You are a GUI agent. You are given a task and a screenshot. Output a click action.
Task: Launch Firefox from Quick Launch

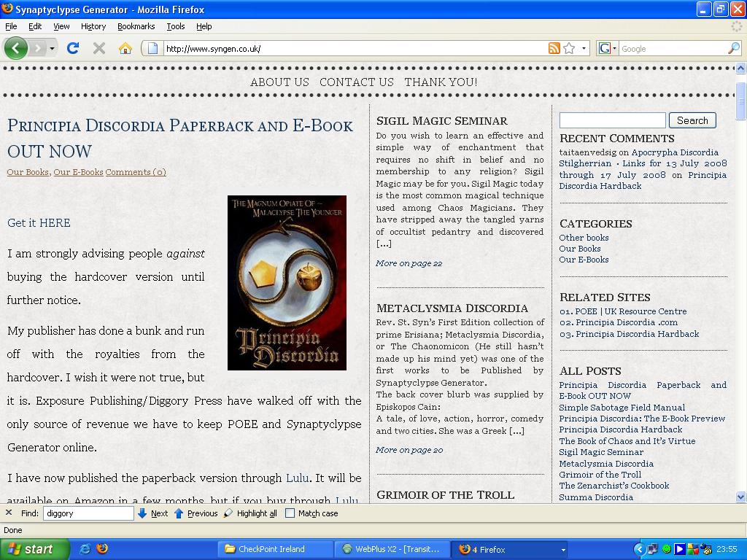[x=102, y=549]
